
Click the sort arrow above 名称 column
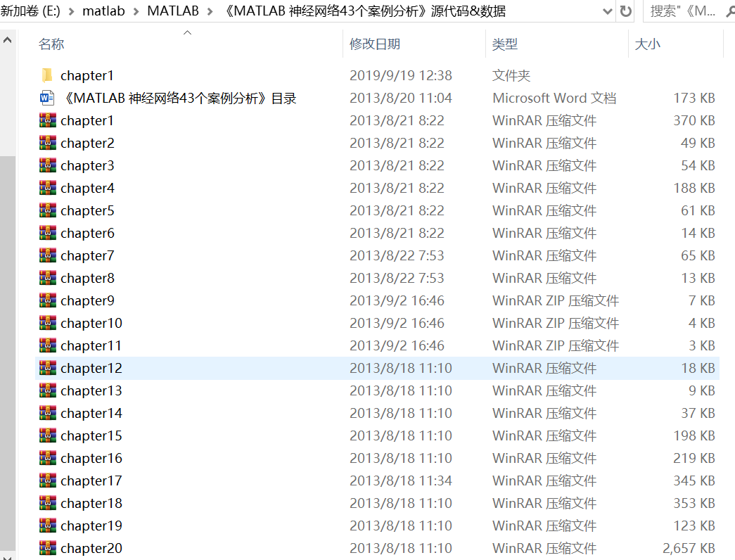pos(188,32)
